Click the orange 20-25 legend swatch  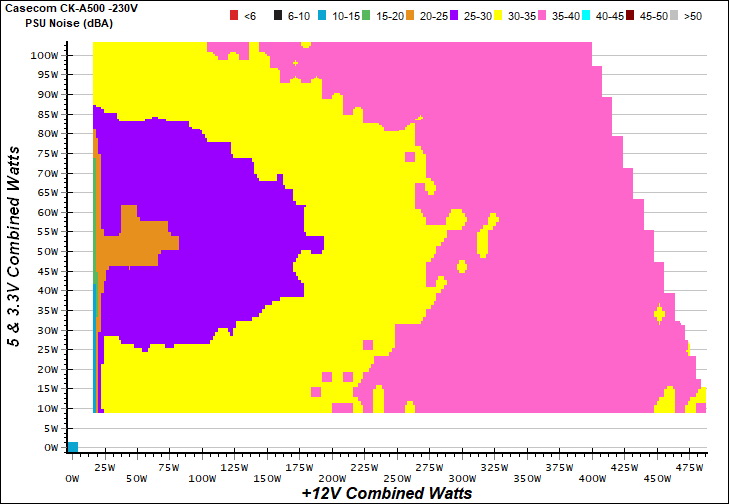point(415,16)
